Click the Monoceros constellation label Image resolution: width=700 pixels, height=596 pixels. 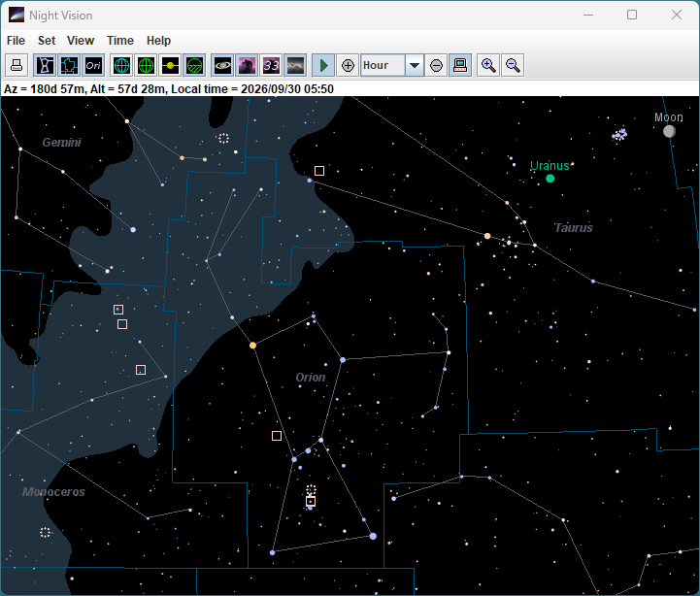coord(53,492)
